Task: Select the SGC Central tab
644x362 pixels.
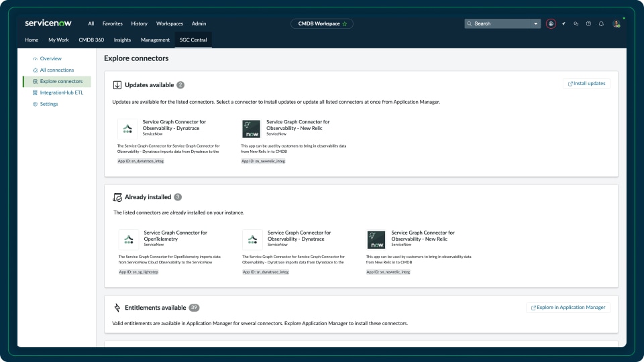Action: click(x=193, y=40)
